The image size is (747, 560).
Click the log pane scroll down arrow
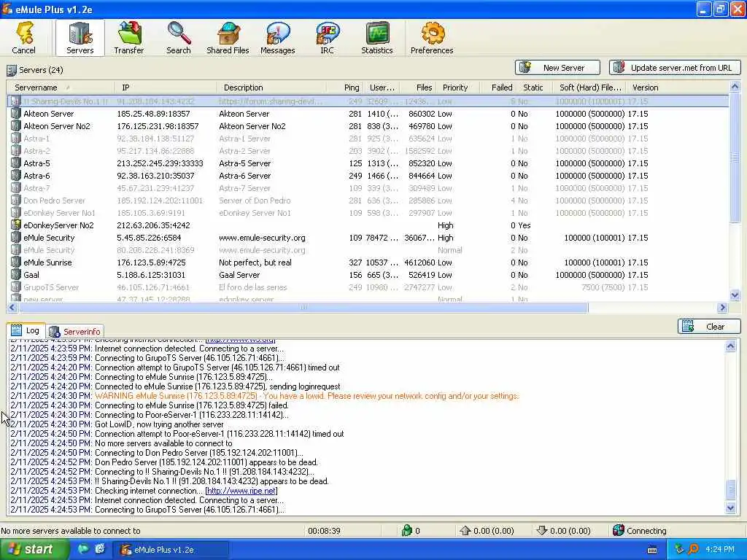[x=730, y=508]
